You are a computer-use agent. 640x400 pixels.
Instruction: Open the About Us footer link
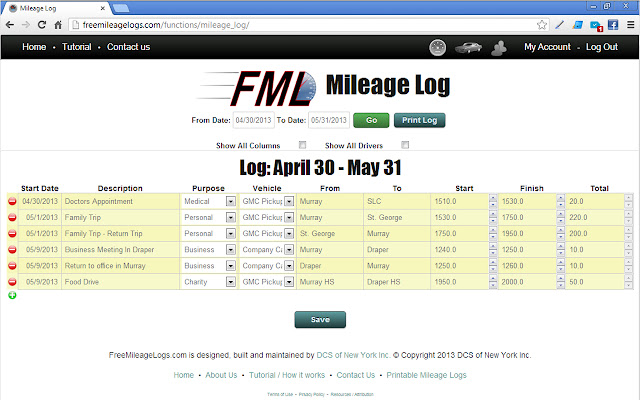(221, 375)
